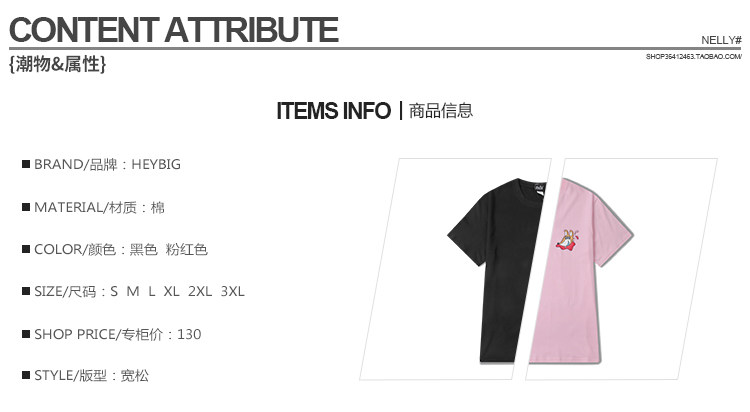This screenshot has height=412, width=750.
Task: Click the HEYBIG brand name
Action: pyautogui.click(x=156, y=165)
